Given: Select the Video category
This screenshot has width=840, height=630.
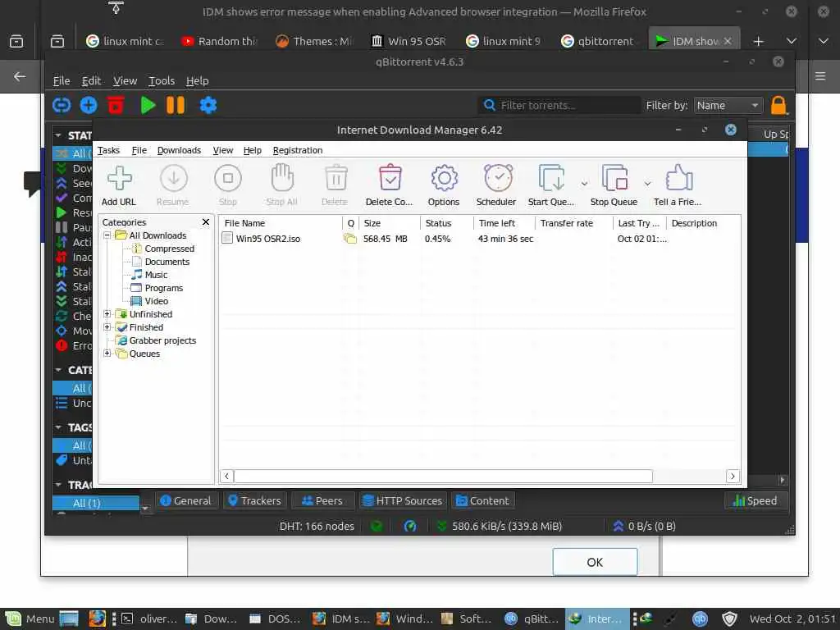Looking at the screenshot, I should click(x=157, y=301).
